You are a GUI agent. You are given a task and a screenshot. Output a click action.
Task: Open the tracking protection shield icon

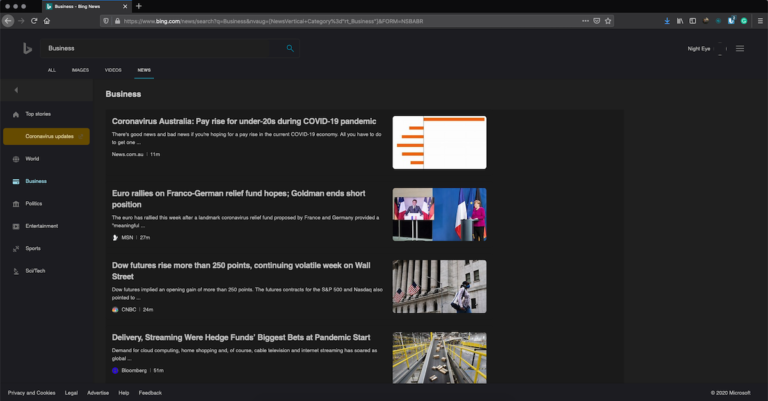tap(106, 21)
